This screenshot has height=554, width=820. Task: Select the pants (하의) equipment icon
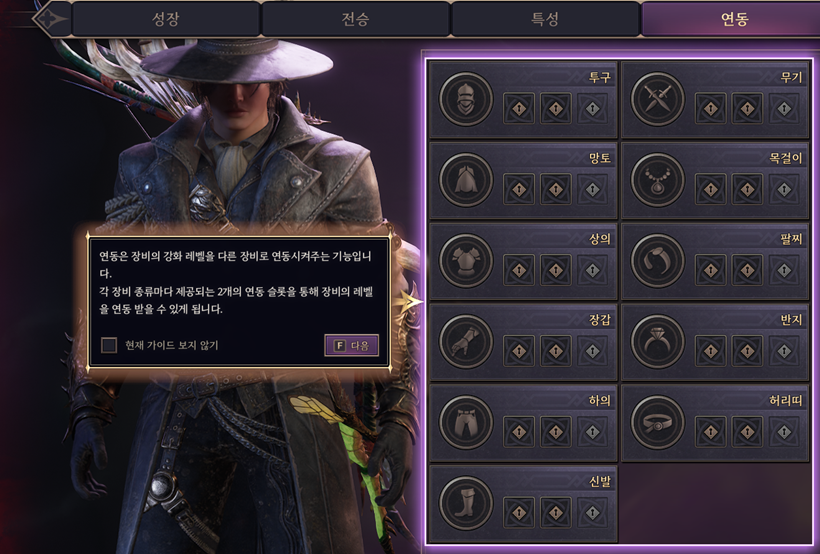pyautogui.click(x=465, y=423)
